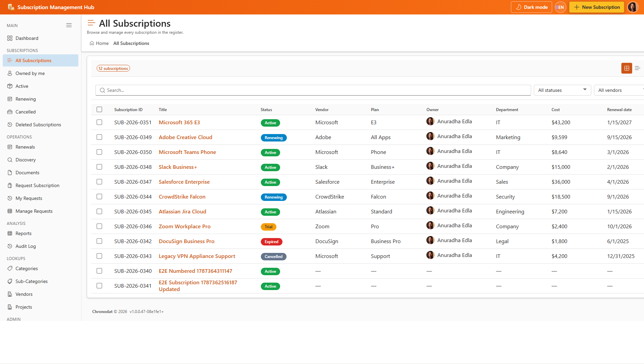Click the Expired status badge for DocuSign
Viewport: 644px width, 364px height.
(x=271, y=242)
